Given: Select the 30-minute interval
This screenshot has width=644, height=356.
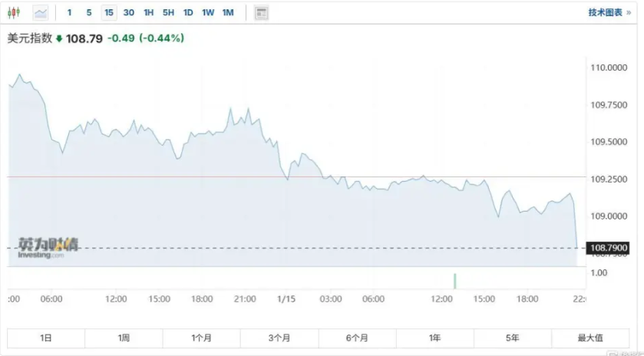Looking at the screenshot, I should pyautogui.click(x=128, y=13).
